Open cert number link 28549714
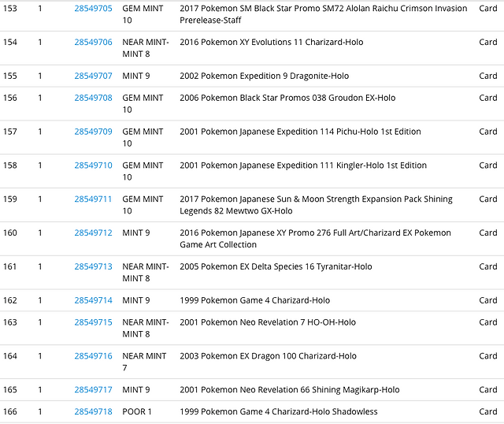This screenshot has height=424, width=504. [93, 300]
